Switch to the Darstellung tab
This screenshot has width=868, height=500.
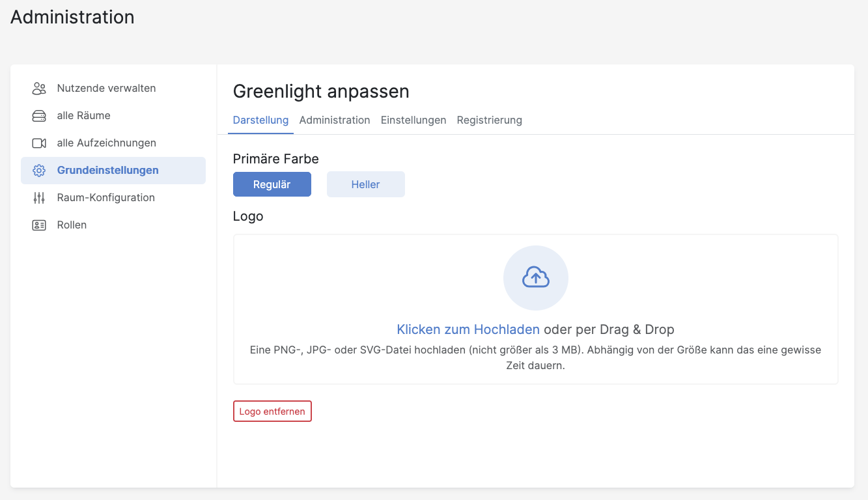(x=260, y=120)
